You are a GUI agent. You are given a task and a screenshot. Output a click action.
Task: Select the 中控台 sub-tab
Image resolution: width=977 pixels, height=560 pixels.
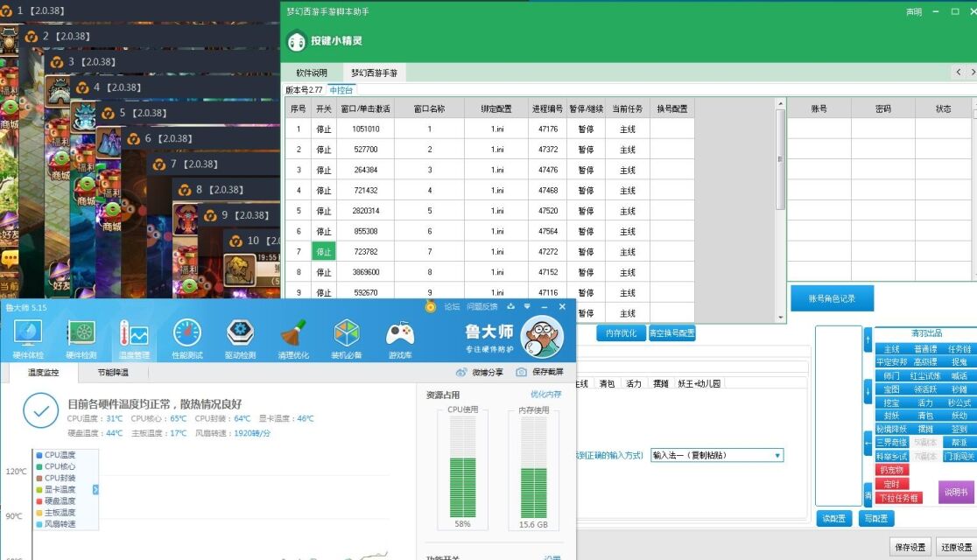pyautogui.click(x=341, y=90)
